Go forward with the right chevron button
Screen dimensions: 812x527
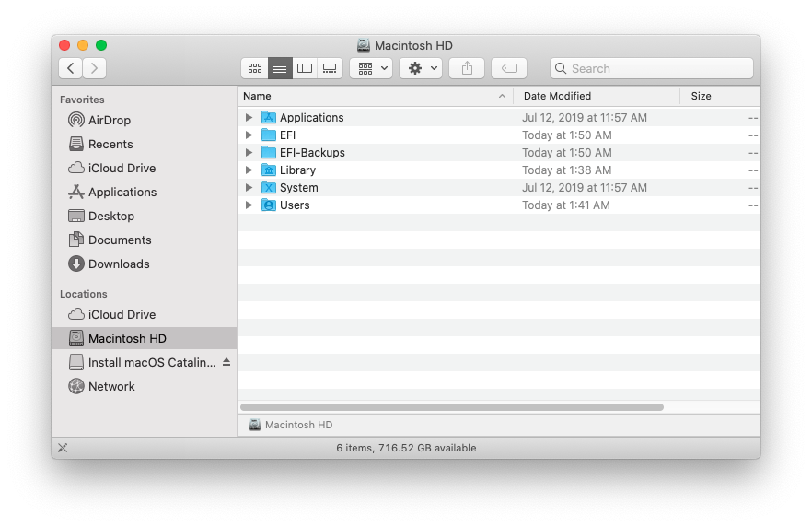(94, 68)
